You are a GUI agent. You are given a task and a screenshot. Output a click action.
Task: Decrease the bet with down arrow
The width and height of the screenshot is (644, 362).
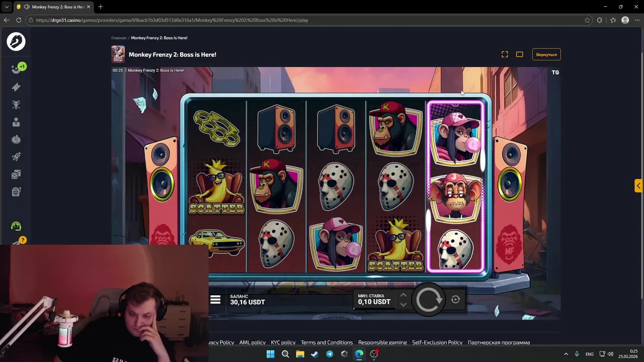pyautogui.click(x=403, y=305)
